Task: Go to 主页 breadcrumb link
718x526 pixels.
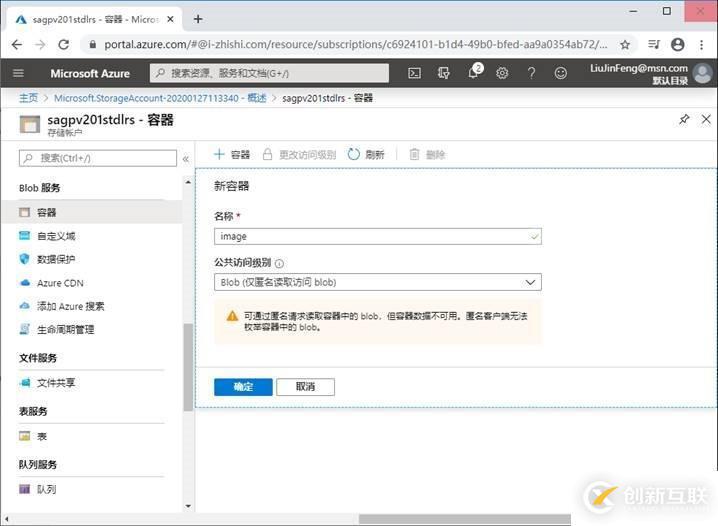Action: [x=28, y=98]
